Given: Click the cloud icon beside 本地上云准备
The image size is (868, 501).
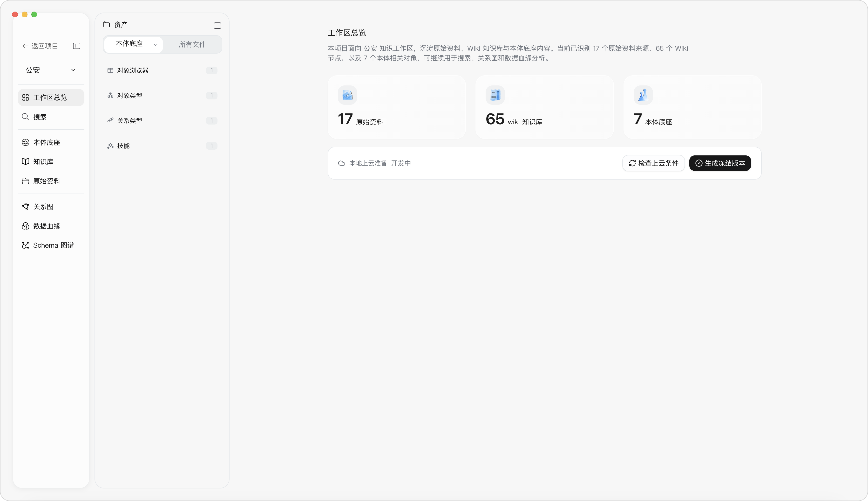Looking at the screenshot, I should coord(341,163).
